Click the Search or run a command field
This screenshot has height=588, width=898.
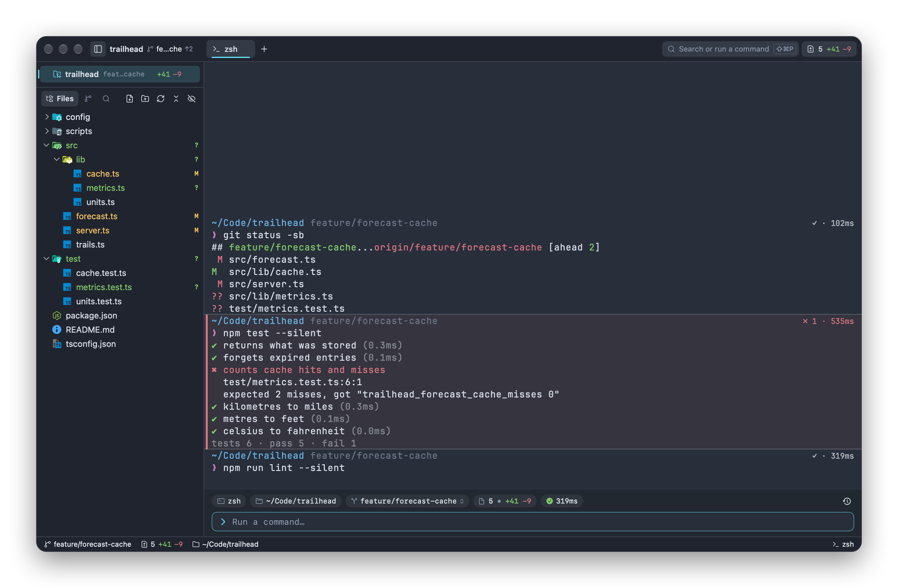coord(730,49)
